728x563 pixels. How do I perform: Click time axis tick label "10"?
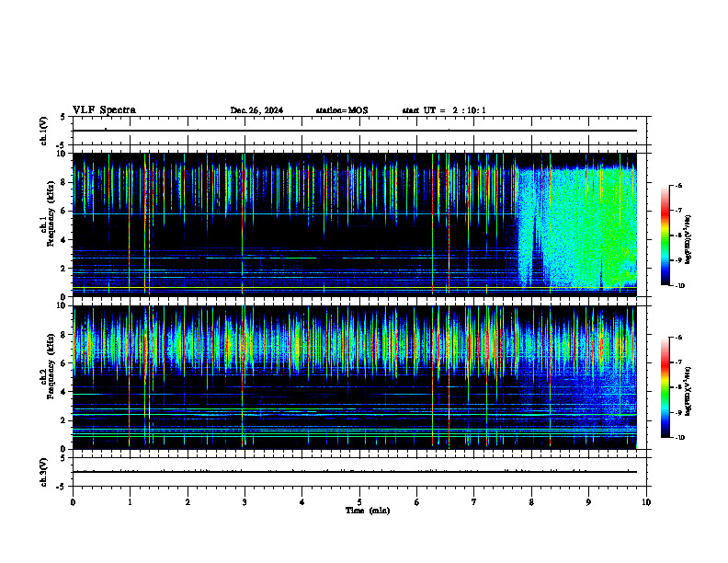(x=646, y=502)
